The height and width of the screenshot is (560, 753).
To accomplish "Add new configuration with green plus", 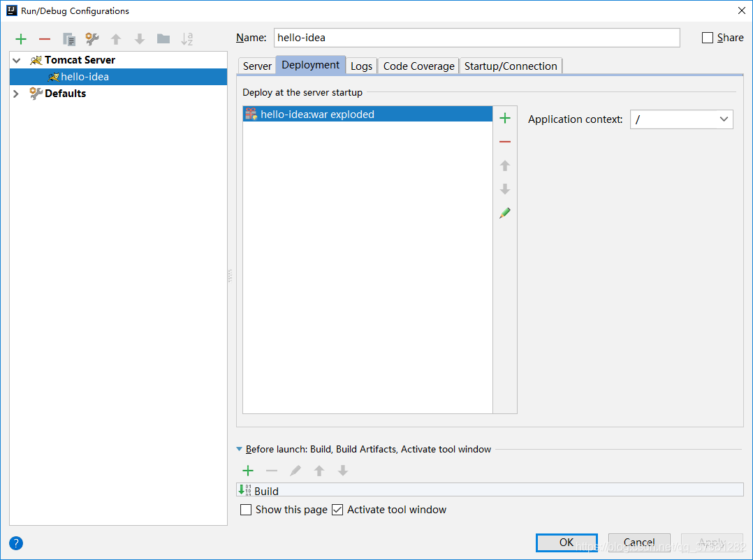I will point(21,39).
